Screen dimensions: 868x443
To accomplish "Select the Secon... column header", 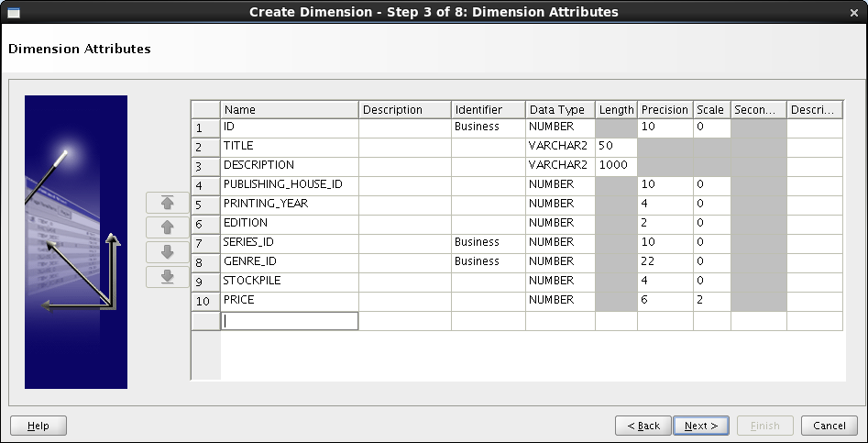I will (x=758, y=110).
